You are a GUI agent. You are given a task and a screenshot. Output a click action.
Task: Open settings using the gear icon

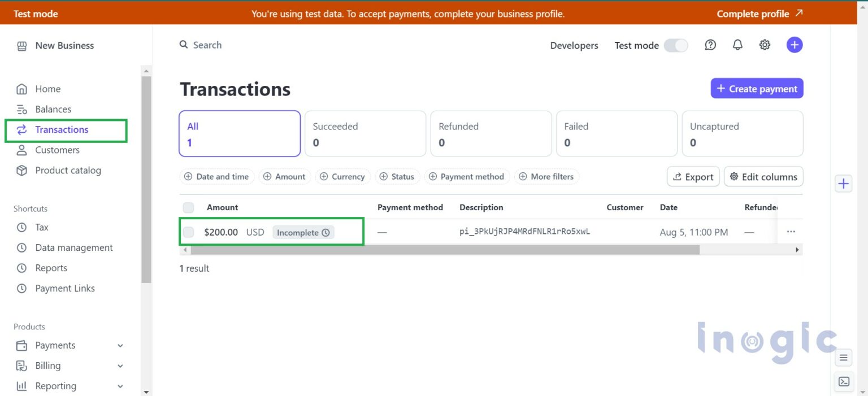(x=765, y=44)
